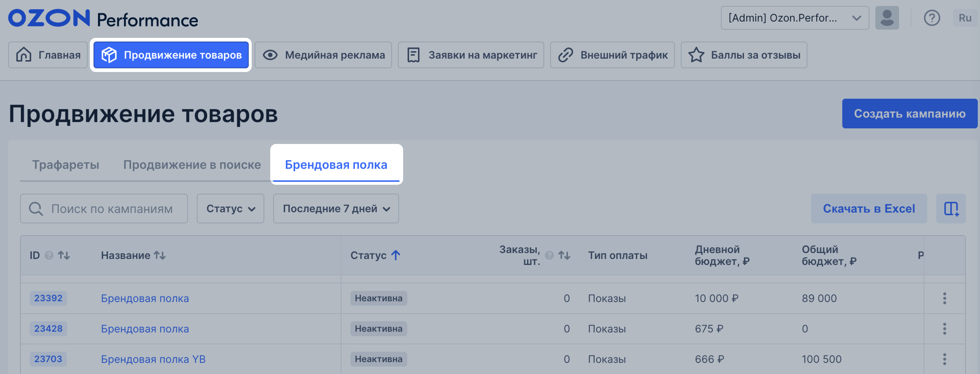Click Показы payment type in row 23392

pyautogui.click(x=607, y=299)
